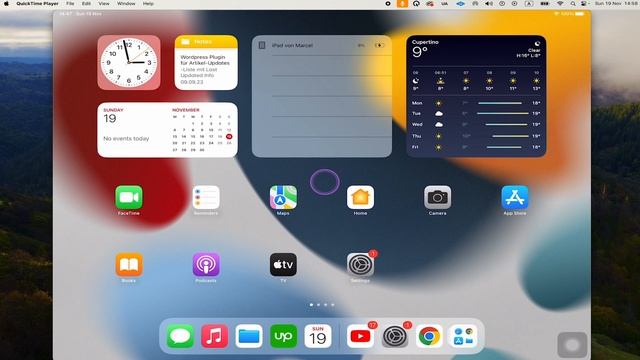
Task: Open the Edit menu
Action: [86, 4]
